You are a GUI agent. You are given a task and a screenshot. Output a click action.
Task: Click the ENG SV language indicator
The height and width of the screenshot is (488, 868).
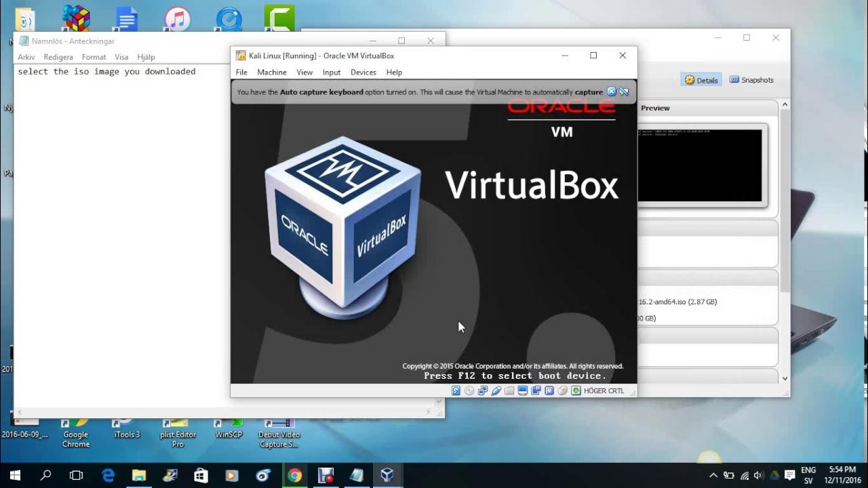coord(808,475)
